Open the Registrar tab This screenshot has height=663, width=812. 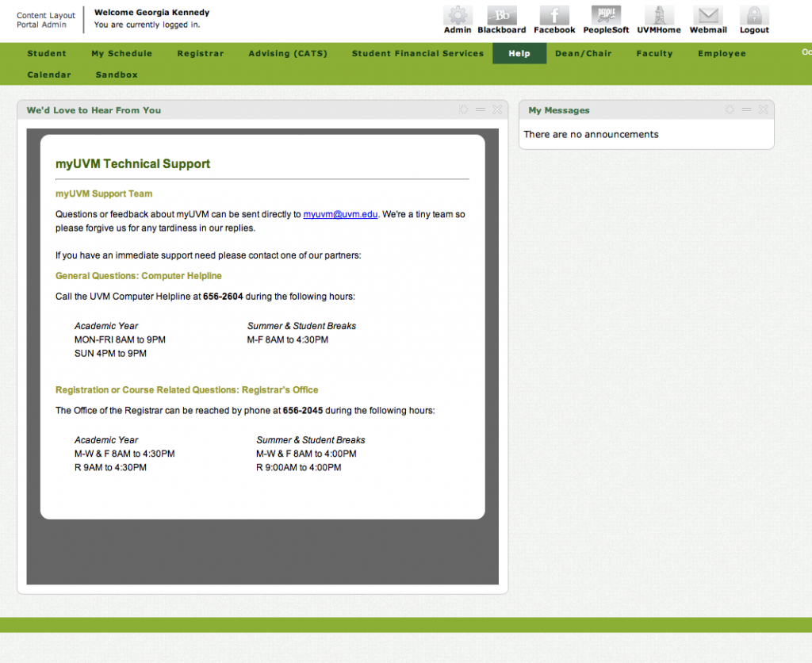[201, 53]
